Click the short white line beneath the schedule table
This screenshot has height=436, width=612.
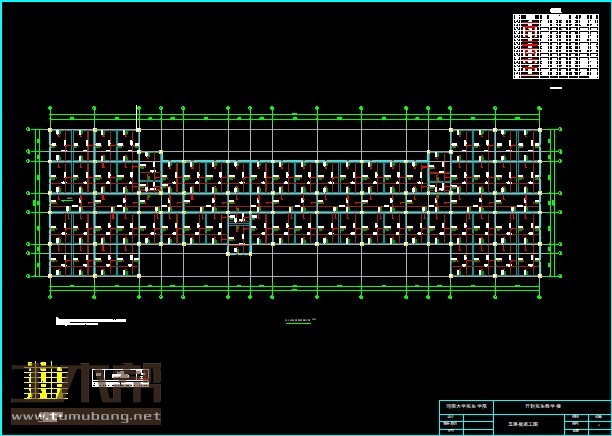pyautogui.click(x=556, y=88)
